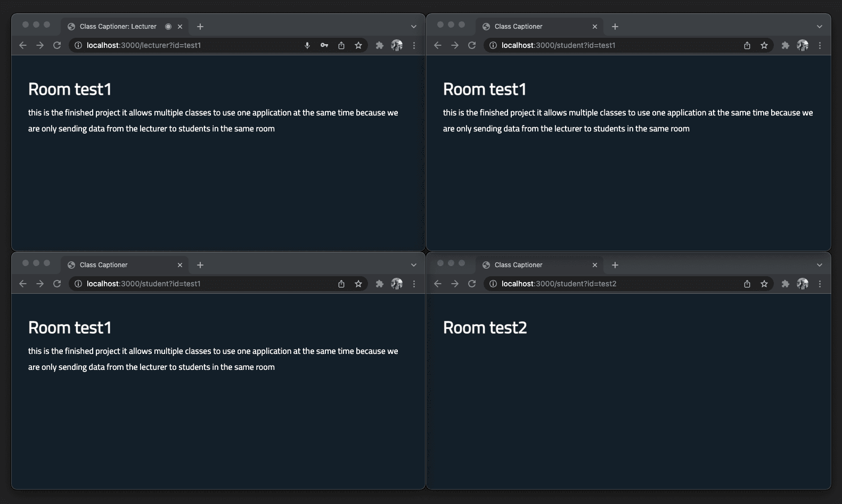Screen dimensions: 842x504
Task: Open new tab in bottom-left student test1 window
Action: (x=200, y=265)
